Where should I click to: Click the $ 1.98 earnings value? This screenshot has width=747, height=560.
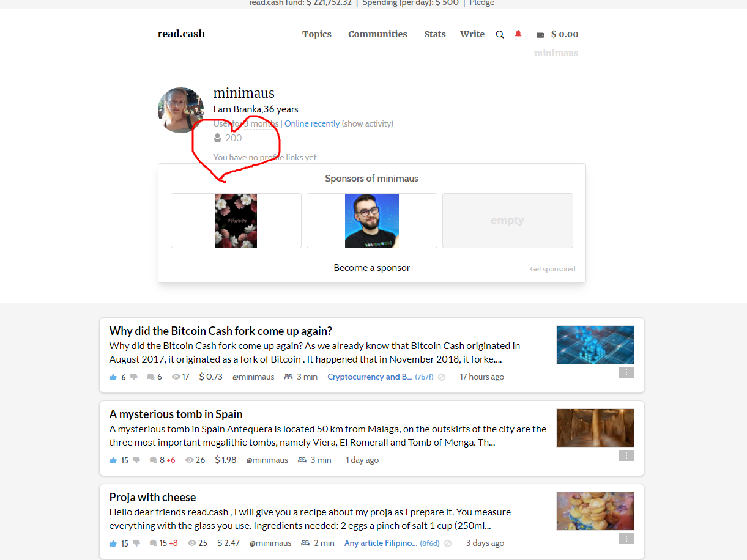pos(226,460)
